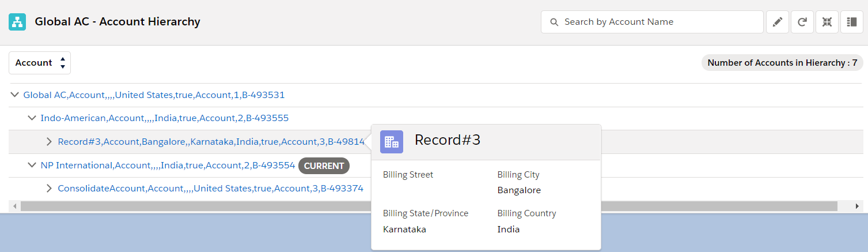Click the horizontal scrollbar left arrow

coord(14,206)
